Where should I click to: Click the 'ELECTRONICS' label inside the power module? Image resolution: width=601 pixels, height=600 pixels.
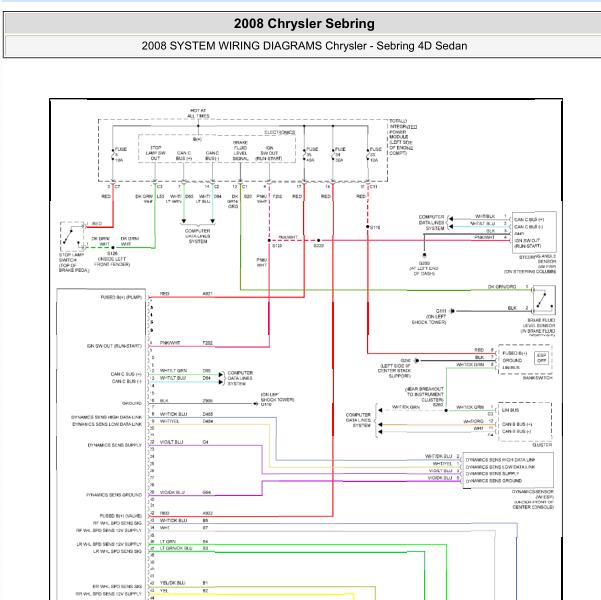pyautogui.click(x=280, y=133)
